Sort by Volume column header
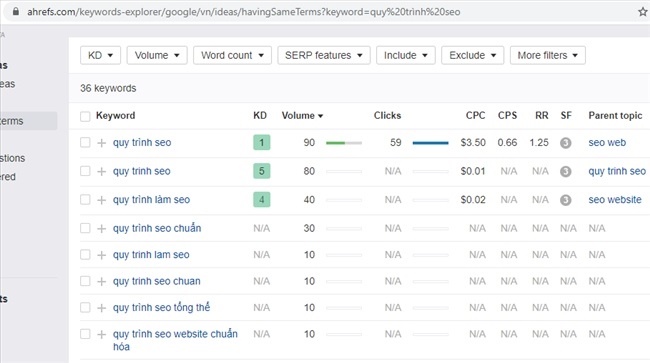Screen dimensions: 650x363 [x=302, y=116]
